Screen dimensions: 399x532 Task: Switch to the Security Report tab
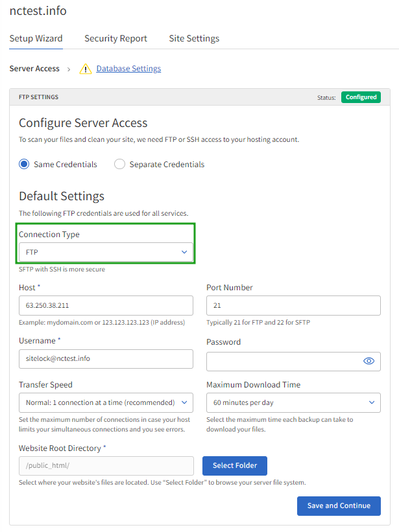pyautogui.click(x=115, y=38)
